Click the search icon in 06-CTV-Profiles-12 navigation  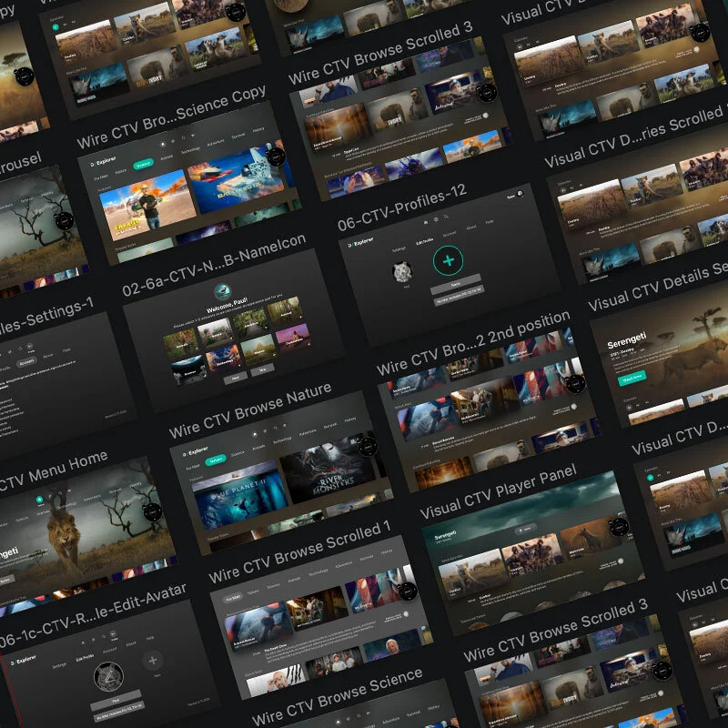coord(446,217)
